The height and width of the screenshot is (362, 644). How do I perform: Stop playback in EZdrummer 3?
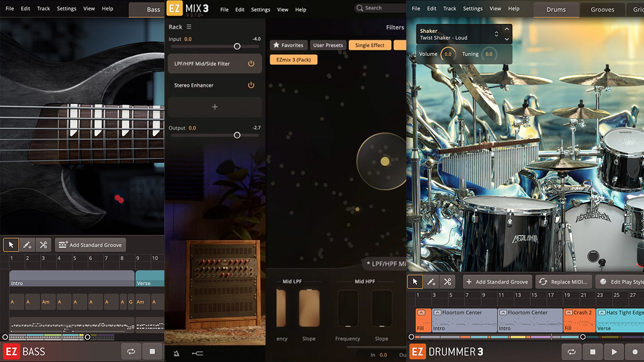point(592,352)
